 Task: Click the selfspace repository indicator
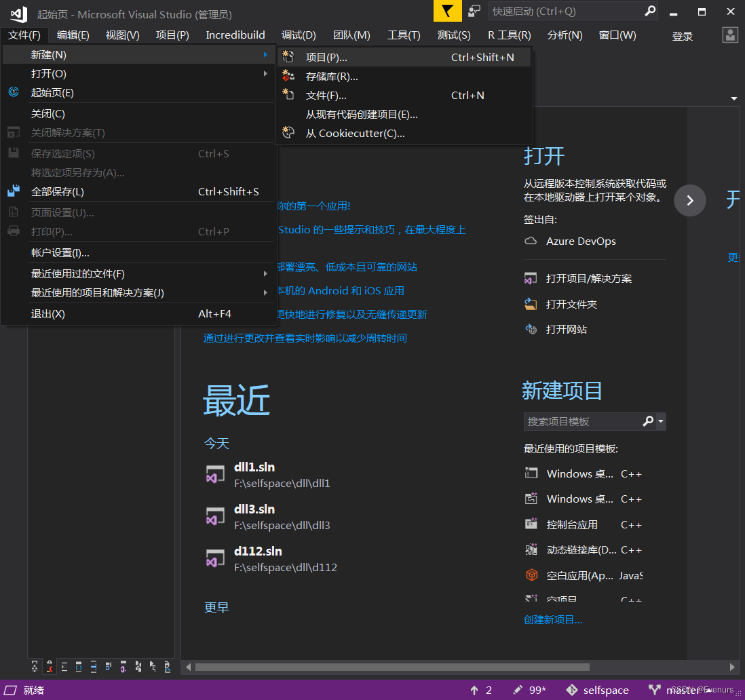click(x=597, y=690)
